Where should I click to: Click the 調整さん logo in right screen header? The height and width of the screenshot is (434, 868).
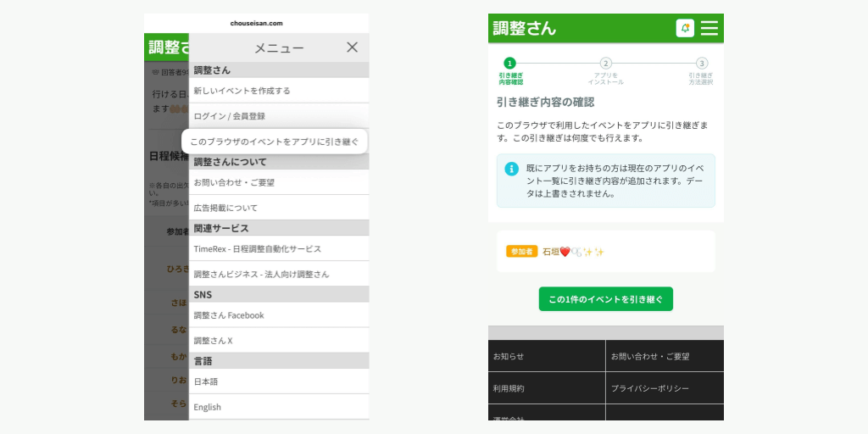tap(524, 28)
